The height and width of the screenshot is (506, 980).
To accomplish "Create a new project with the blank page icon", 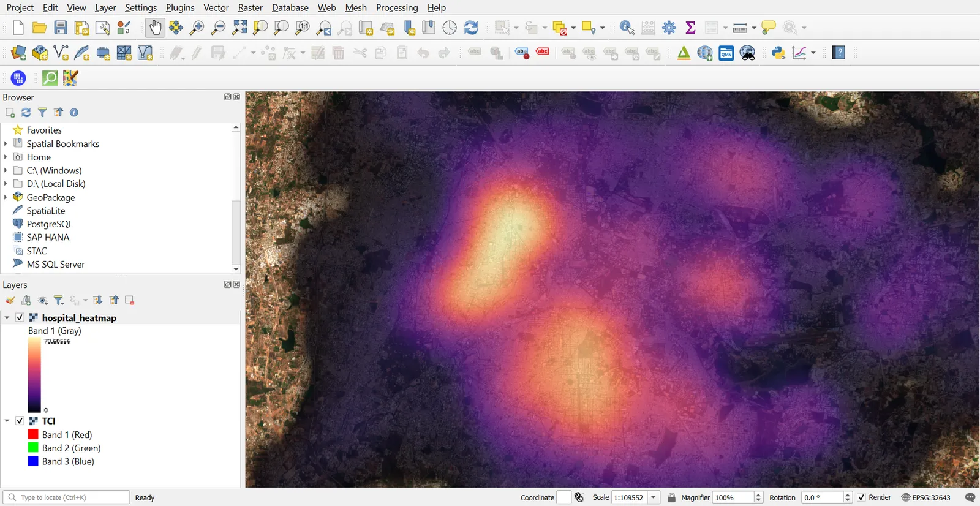I will pos(18,28).
